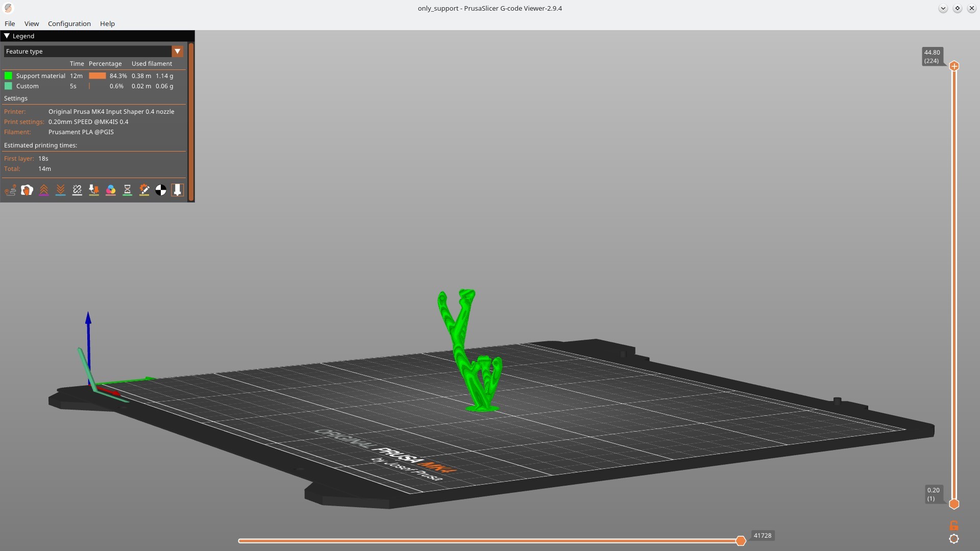Click the PrusaSlicer app icon in title bar

click(x=8, y=8)
